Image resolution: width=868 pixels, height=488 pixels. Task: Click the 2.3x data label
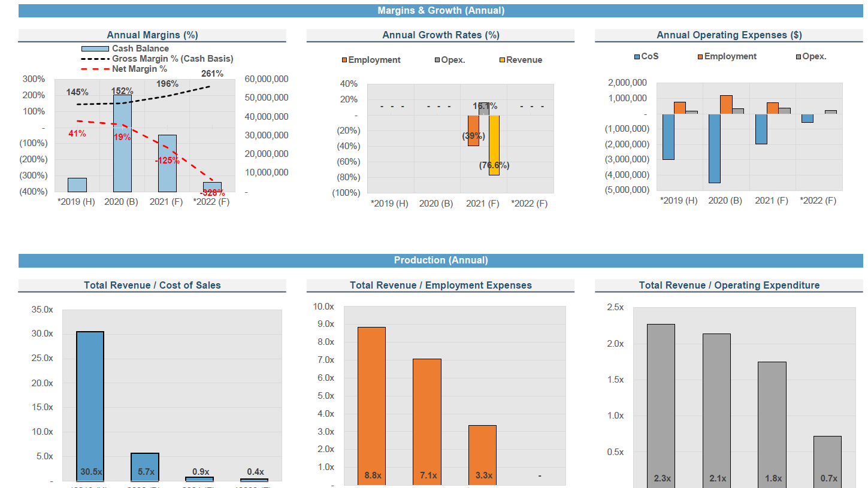[662, 478]
